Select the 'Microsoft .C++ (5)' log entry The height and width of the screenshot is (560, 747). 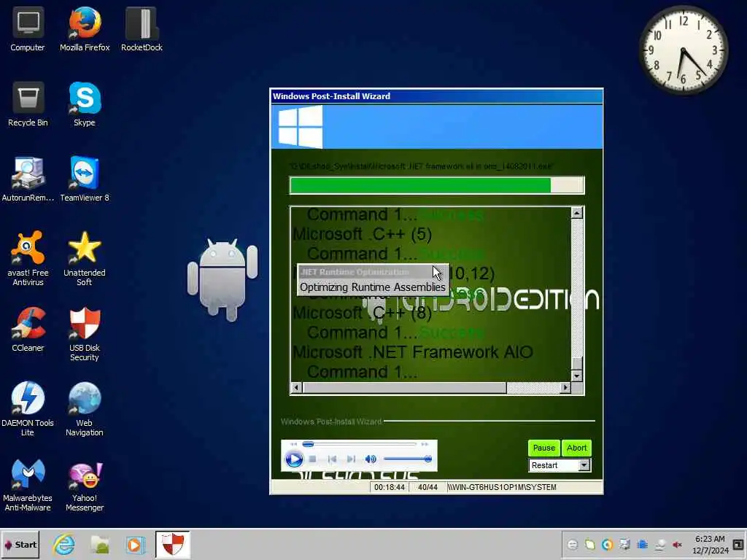coord(362,234)
